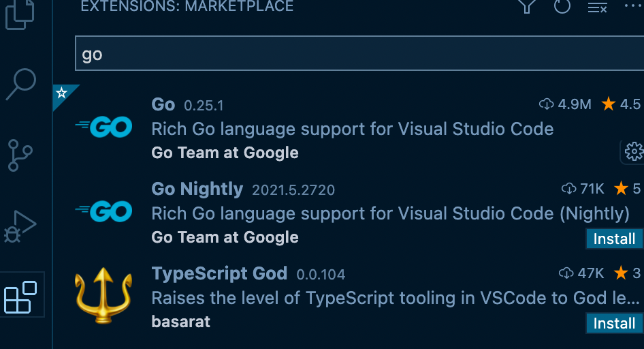Install the TypeScript God extension

pos(615,324)
